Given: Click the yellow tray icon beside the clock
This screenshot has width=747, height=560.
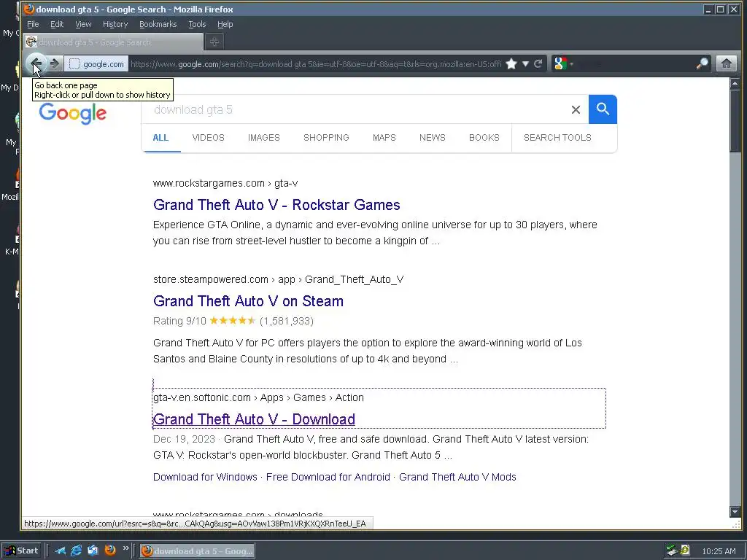Looking at the screenshot, I should 685,551.
